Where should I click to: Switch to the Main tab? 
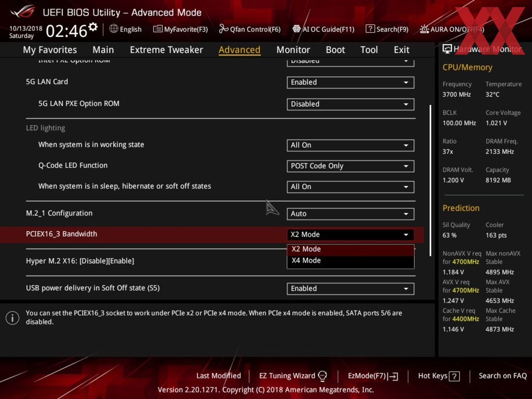pos(103,50)
